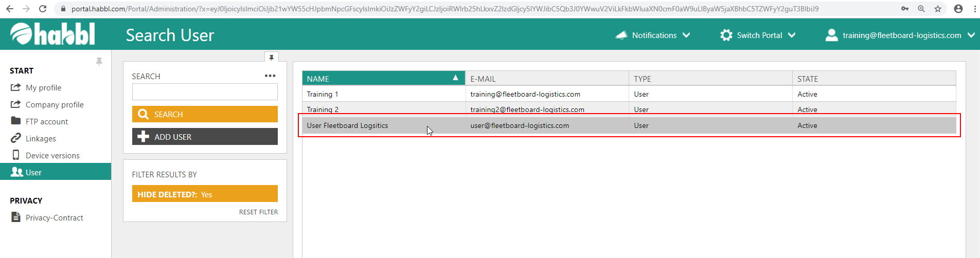This screenshot has height=258, width=980.
Task: Click the Reset Filter link
Action: click(x=258, y=212)
